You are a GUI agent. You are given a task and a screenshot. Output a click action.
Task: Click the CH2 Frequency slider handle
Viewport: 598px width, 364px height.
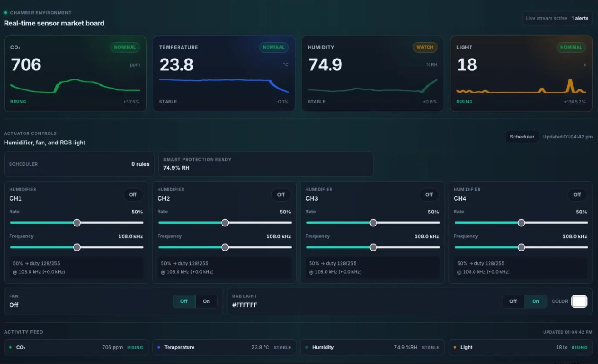tap(225, 247)
